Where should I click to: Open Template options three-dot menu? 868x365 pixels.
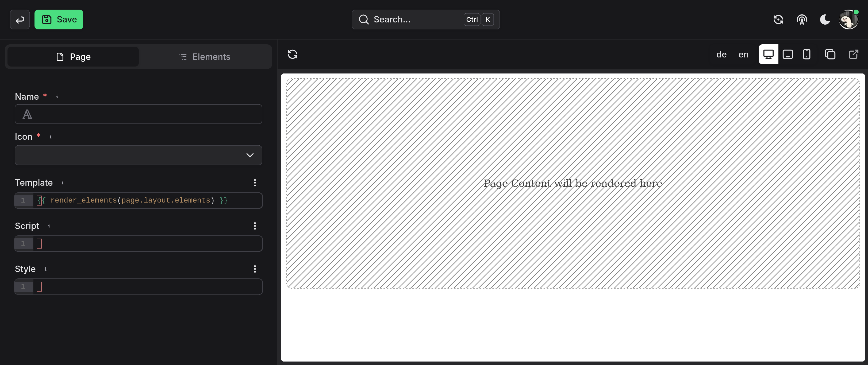255,183
